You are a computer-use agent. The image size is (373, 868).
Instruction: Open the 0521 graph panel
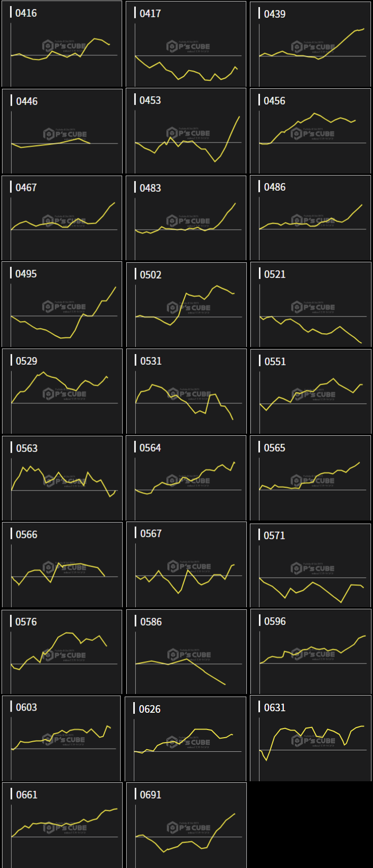310,304
